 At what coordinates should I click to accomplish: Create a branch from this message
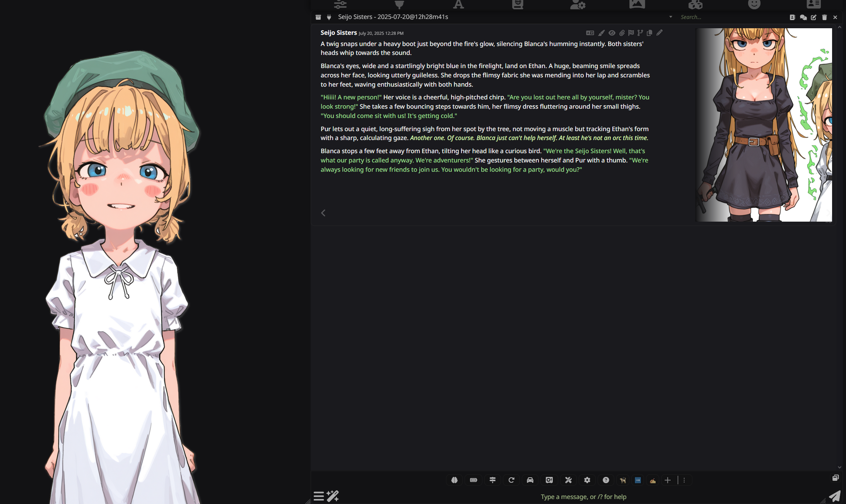pyautogui.click(x=640, y=33)
